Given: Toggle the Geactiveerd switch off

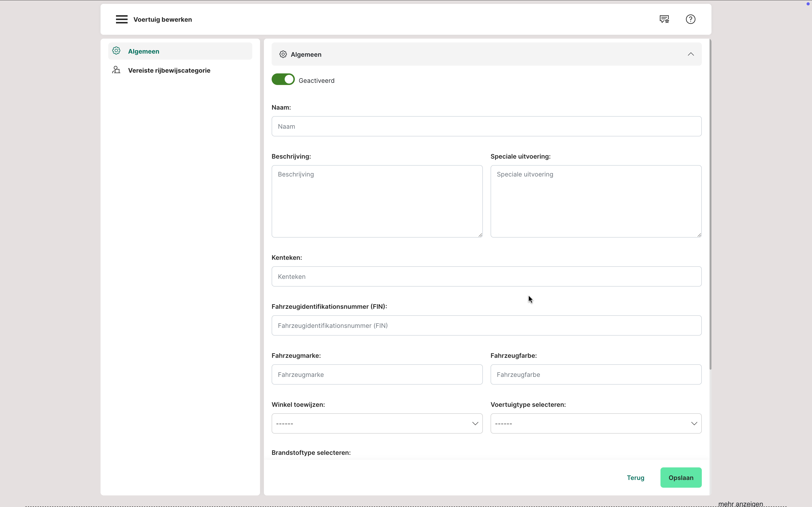Looking at the screenshot, I should click(x=283, y=80).
